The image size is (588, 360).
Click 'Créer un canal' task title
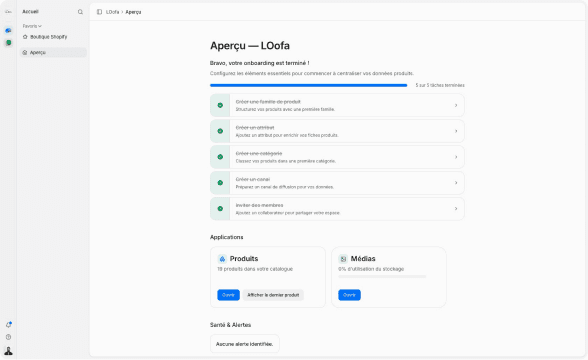(253, 179)
